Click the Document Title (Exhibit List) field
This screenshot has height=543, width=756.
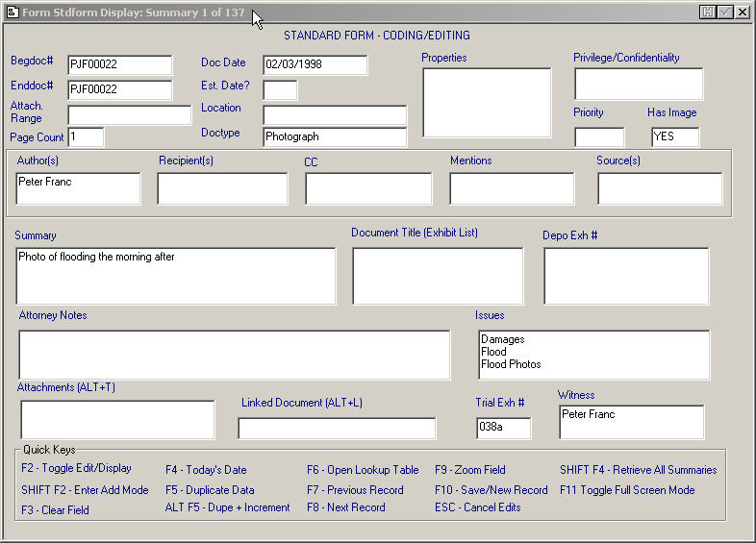[438, 276]
